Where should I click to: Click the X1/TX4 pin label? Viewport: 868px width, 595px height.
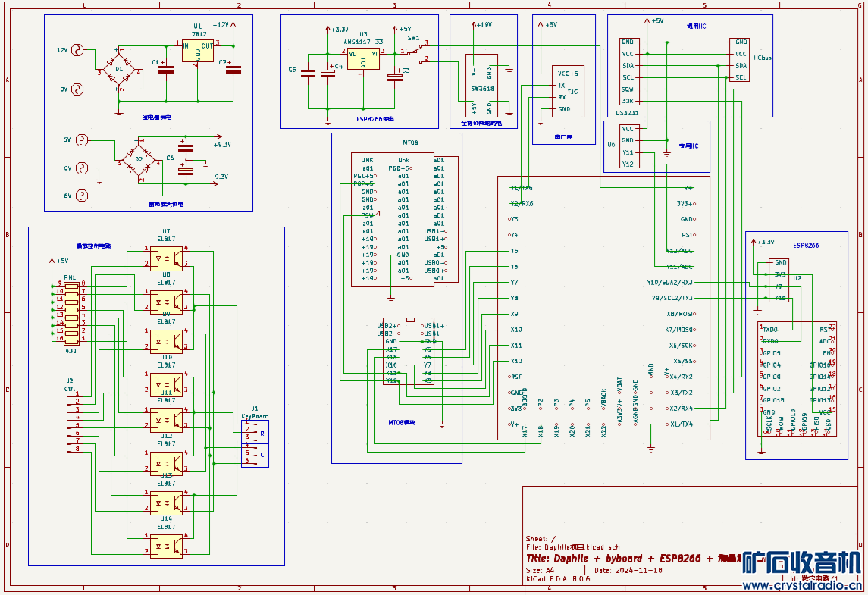681,424
